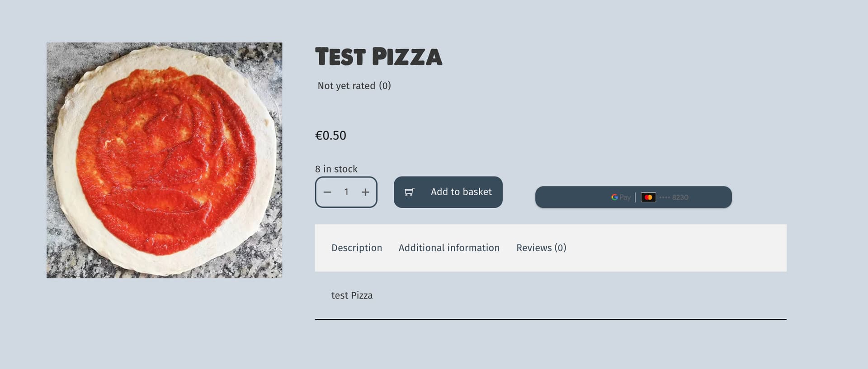Viewport: 868px width, 369px height.
Task: Click the Google G logo
Action: point(614,197)
